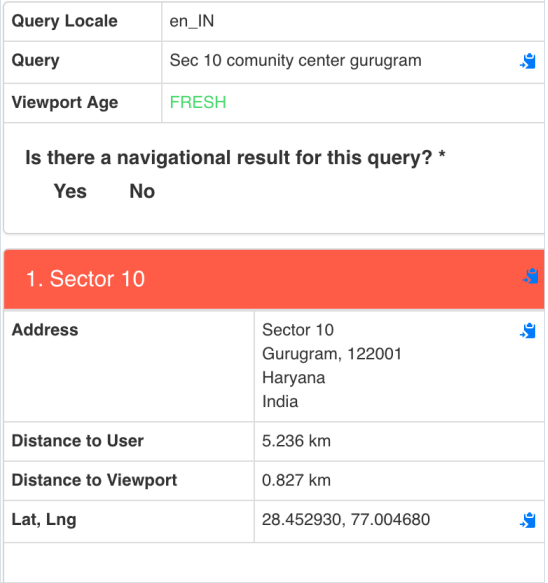
Task: Copy the Sector 10 result title icon
Action: coord(531,276)
